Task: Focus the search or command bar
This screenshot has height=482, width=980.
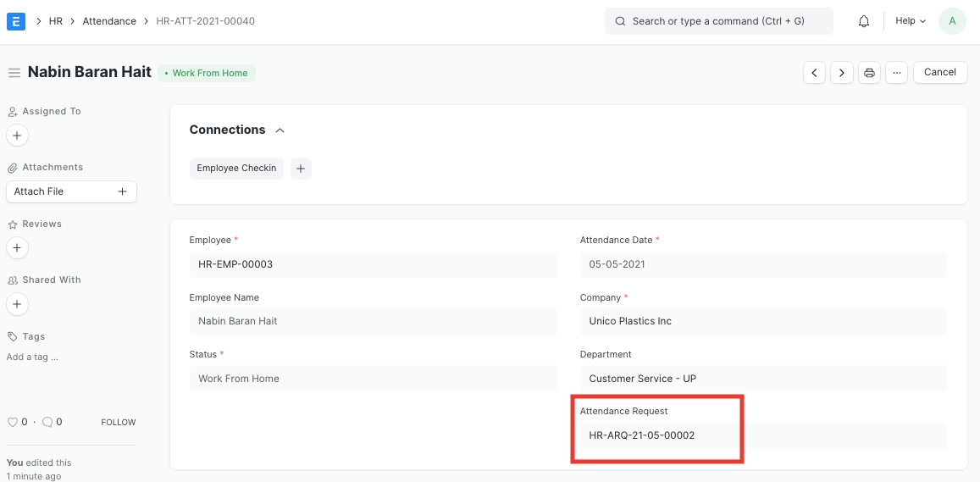Action: click(718, 21)
